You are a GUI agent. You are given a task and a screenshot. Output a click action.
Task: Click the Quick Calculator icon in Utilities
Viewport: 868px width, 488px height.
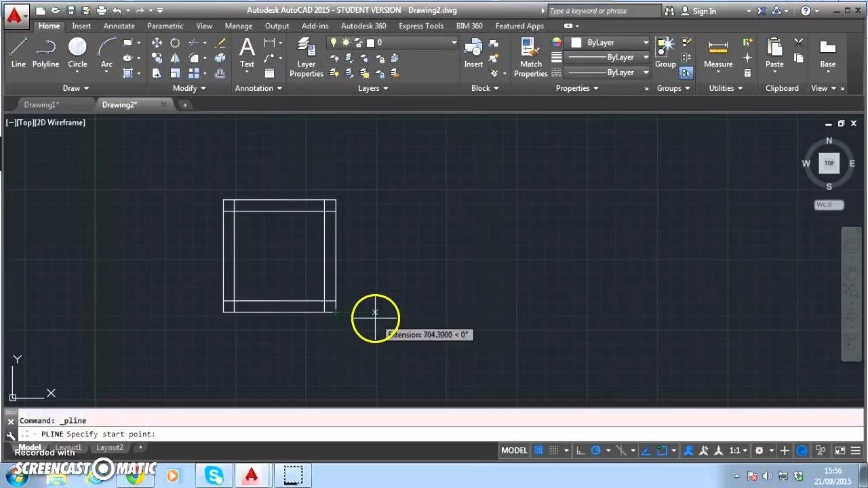click(x=747, y=73)
